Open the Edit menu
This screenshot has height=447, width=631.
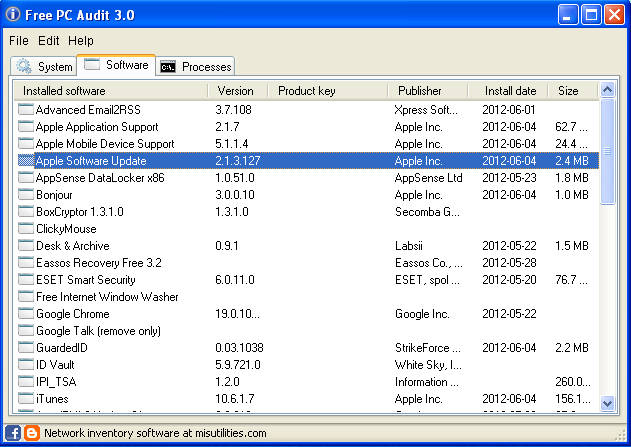click(49, 41)
